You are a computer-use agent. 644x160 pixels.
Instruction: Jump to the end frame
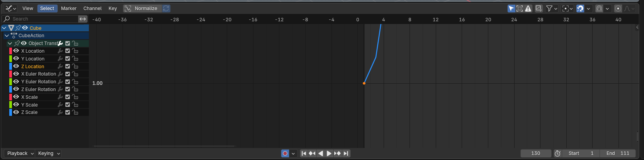(346, 153)
